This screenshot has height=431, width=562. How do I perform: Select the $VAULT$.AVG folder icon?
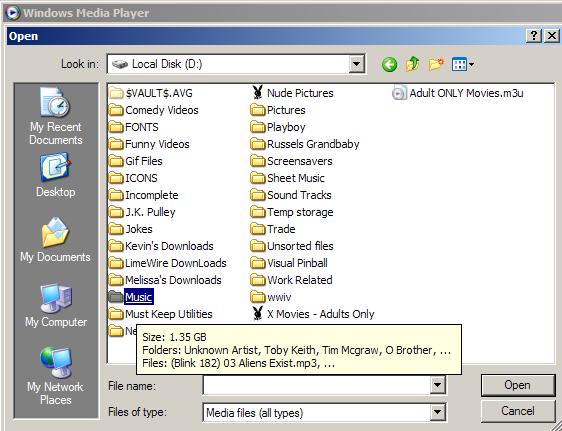[x=116, y=93]
